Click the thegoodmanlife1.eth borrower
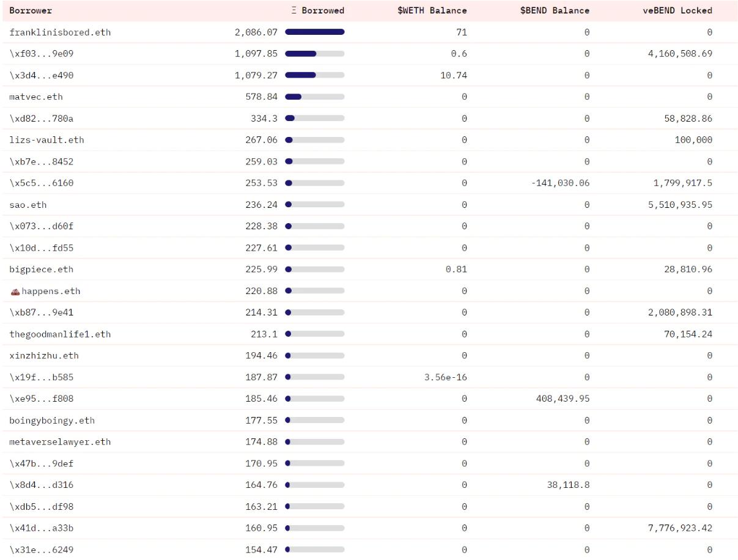The width and height of the screenshot is (738, 560). click(60, 334)
